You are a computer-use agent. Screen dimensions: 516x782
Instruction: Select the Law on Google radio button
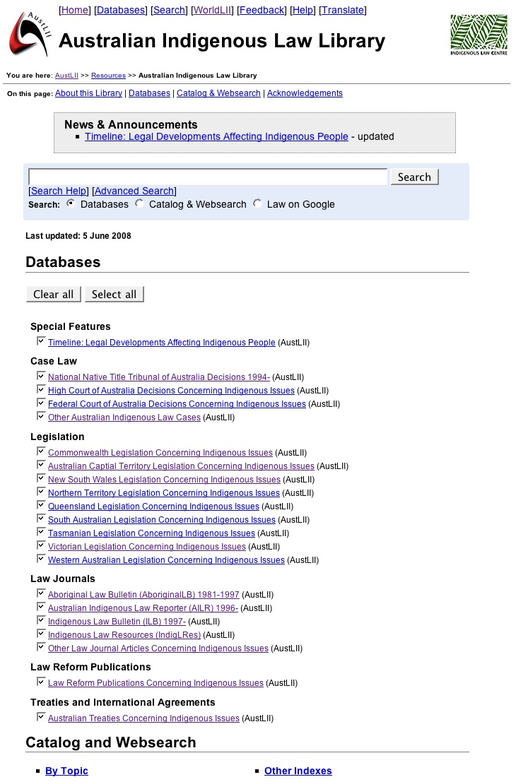tap(257, 203)
